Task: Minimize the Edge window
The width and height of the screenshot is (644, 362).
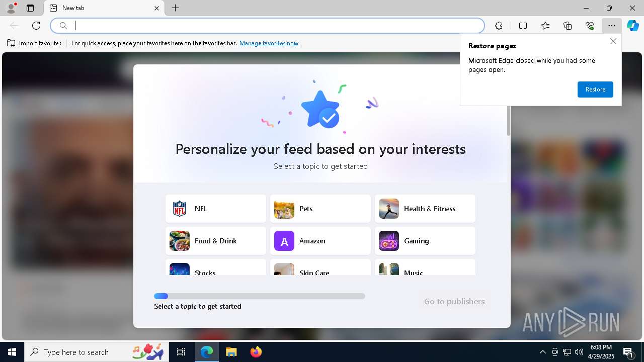Action: [x=586, y=8]
